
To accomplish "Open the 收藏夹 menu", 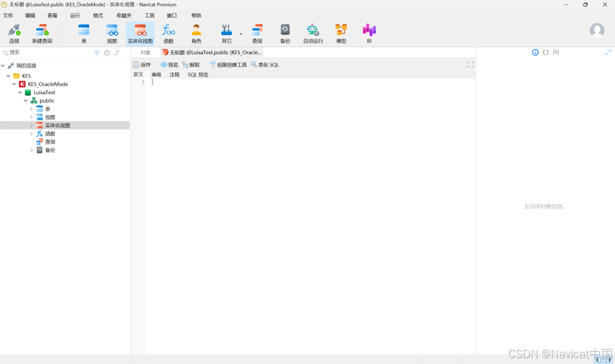I will [124, 15].
